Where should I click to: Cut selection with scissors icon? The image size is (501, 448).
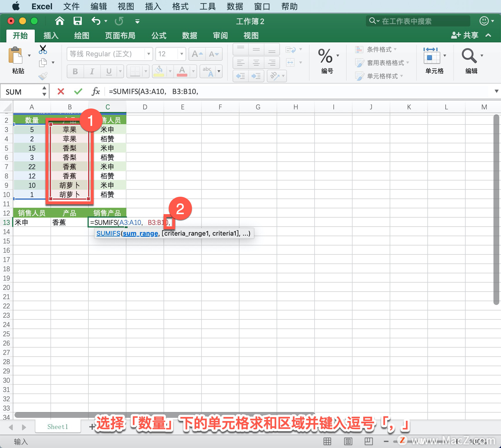click(x=43, y=50)
